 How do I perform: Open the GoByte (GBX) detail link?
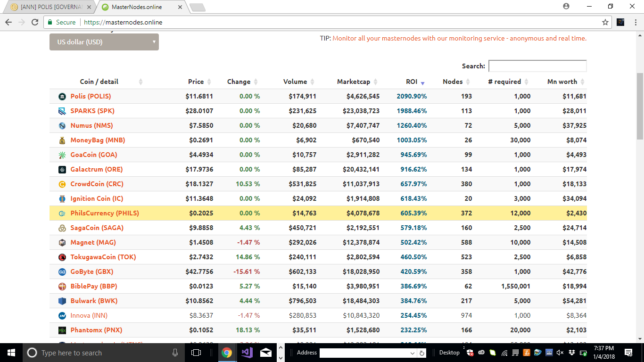point(92,272)
